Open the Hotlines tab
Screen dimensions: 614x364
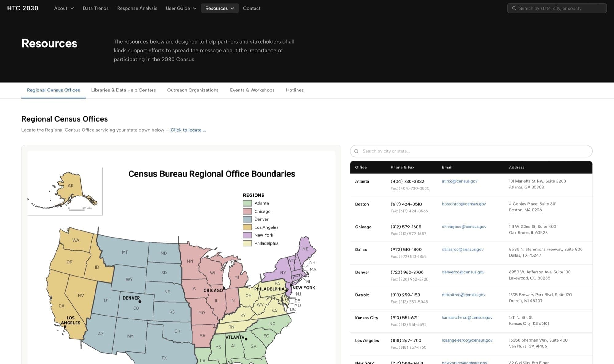pyautogui.click(x=295, y=90)
